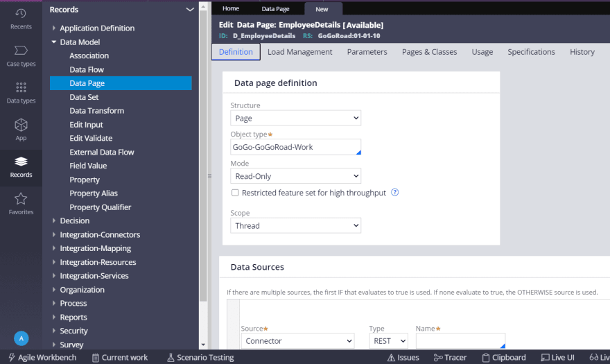Open the user avatar A

tap(21, 338)
